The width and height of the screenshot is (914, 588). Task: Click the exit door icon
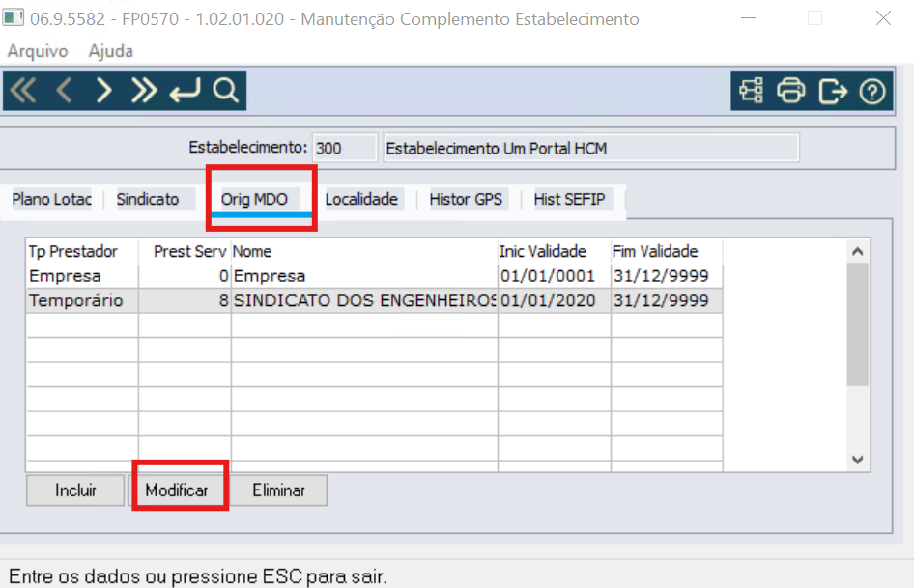[832, 91]
